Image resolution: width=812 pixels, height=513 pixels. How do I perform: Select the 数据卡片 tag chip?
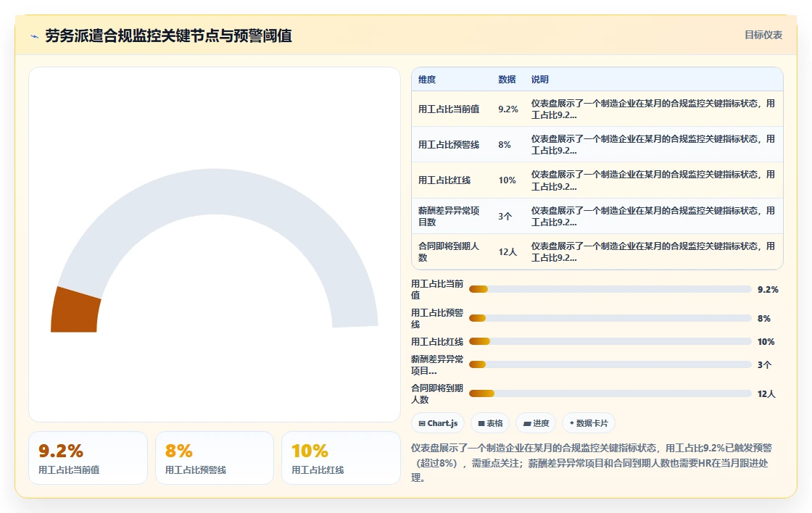coord(589,423)
